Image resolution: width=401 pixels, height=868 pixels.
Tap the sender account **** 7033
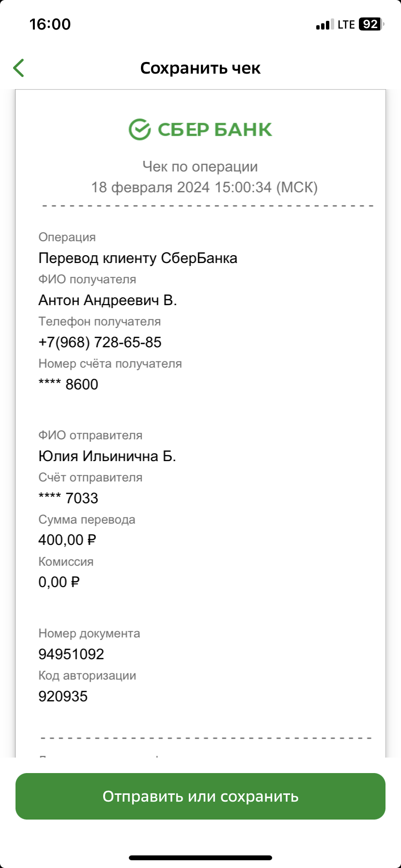(x=68, y=498)
